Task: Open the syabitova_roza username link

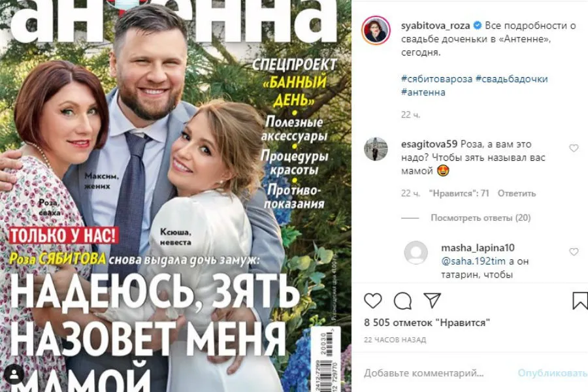Action: pos(435,25)
